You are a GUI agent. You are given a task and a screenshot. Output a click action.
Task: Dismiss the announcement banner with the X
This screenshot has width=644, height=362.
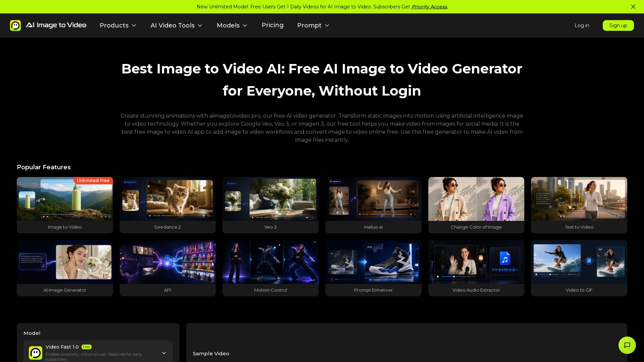pos(633,7)
